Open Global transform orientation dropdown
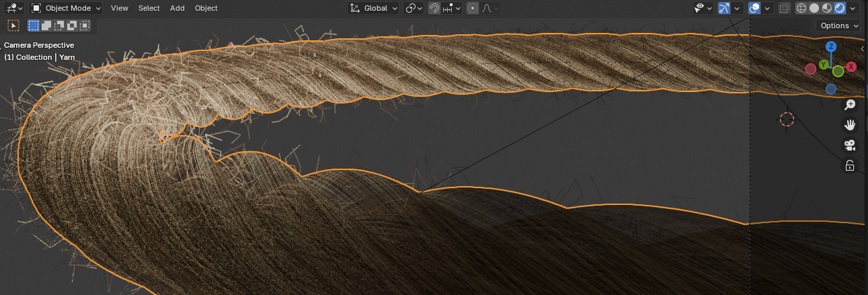868x295 pixels. point(374,8)
